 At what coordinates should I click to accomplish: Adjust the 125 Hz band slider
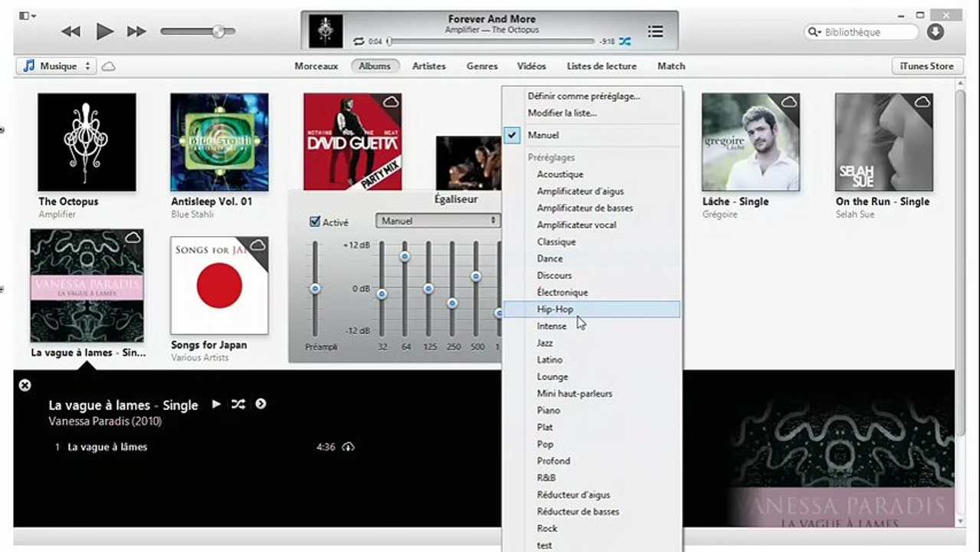428,288
